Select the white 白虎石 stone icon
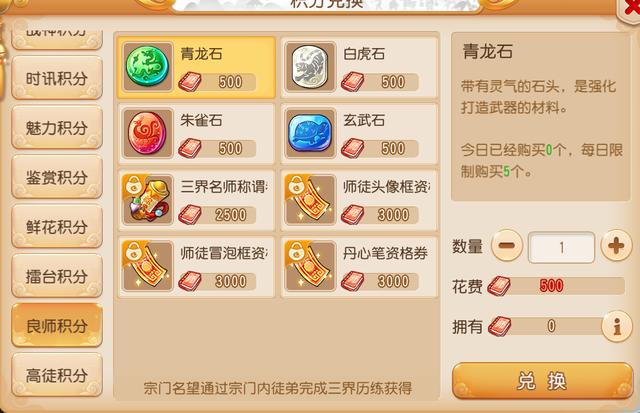640x413 pixels. 310,67
